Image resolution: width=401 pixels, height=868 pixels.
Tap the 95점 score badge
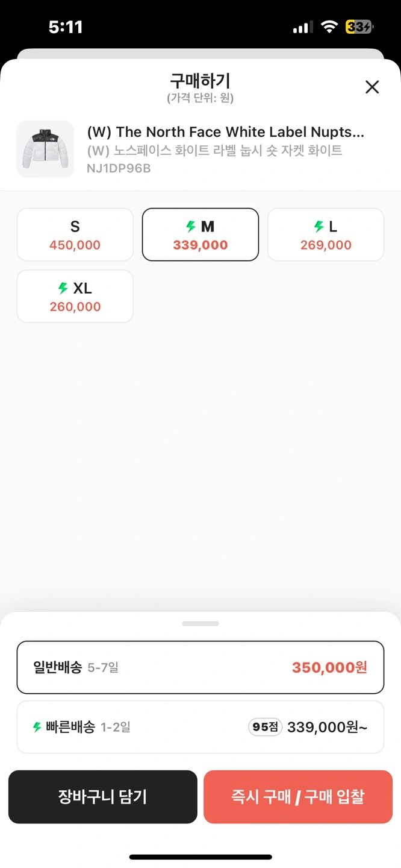(x=265, y=727)
